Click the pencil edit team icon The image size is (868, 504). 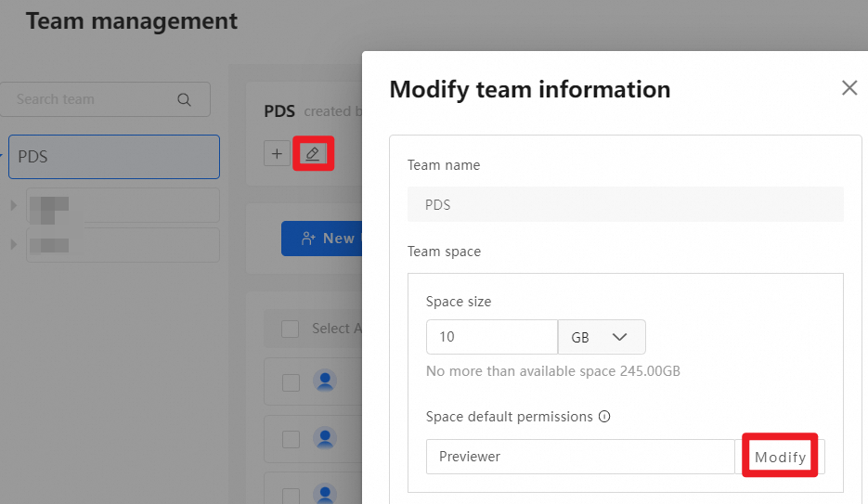313,153
